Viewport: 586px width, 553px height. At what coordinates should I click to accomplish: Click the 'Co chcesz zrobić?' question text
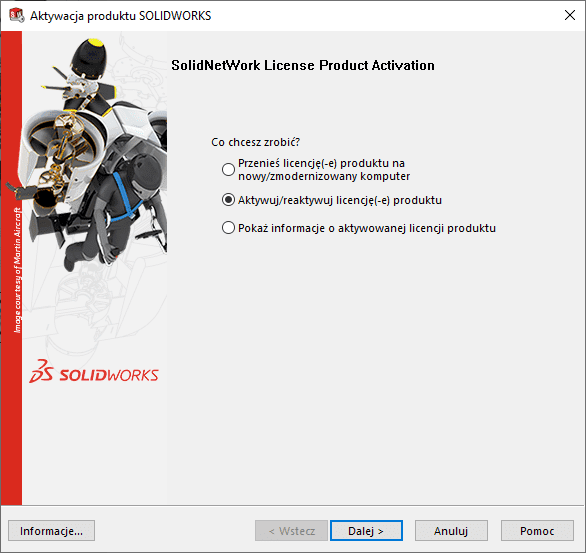click(256, 142)
